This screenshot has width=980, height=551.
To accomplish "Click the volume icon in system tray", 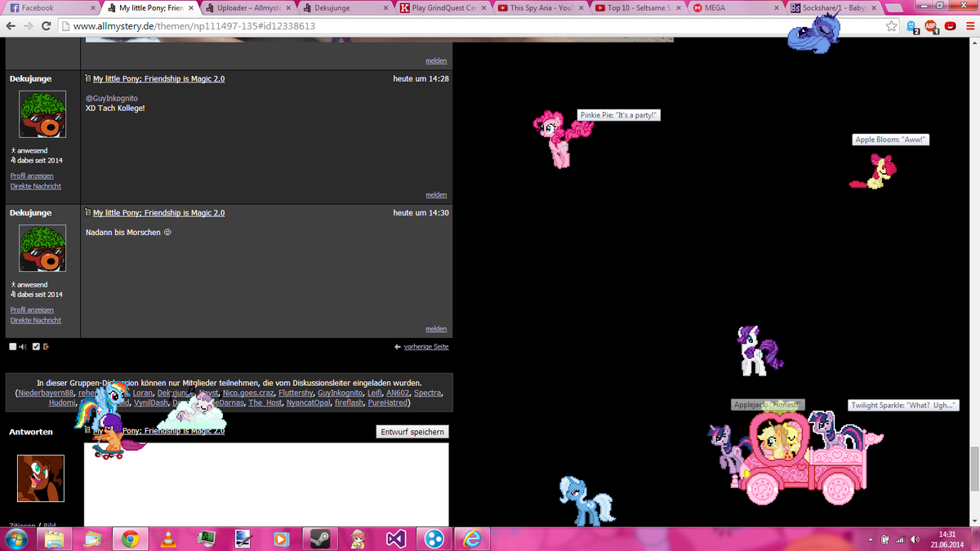I will tap(915, 540).
